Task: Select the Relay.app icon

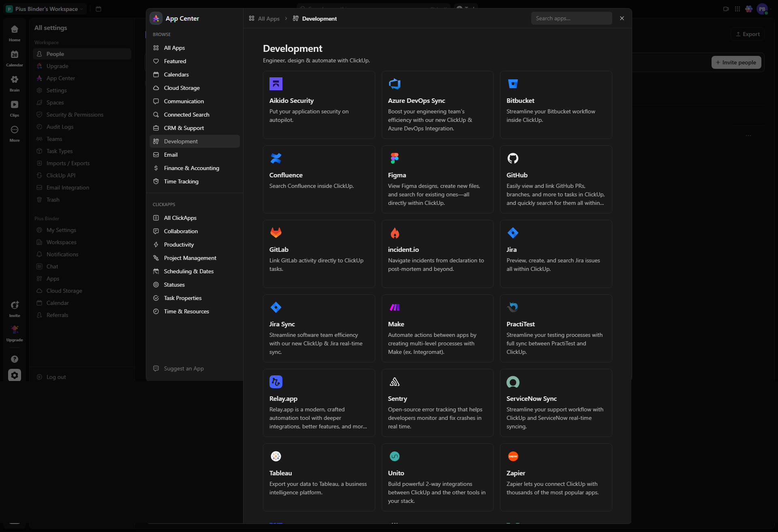Action: point(276,382)
